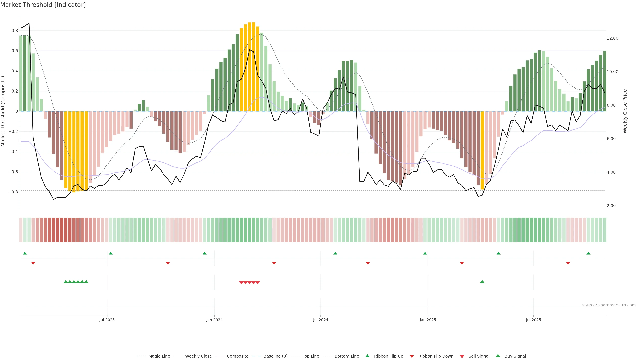Toggle the Composite legend entry

[237, 356]
